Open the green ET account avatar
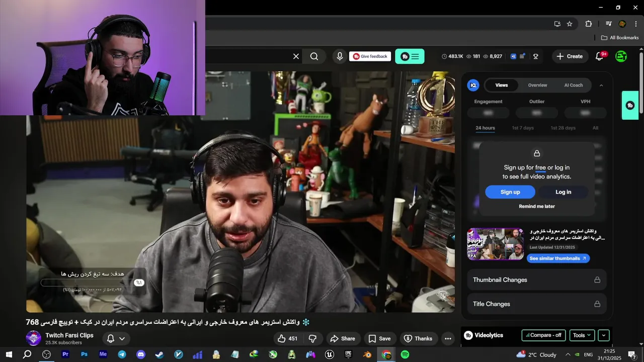The height and width of the screenshot is (362, 644). pos(621,56)
